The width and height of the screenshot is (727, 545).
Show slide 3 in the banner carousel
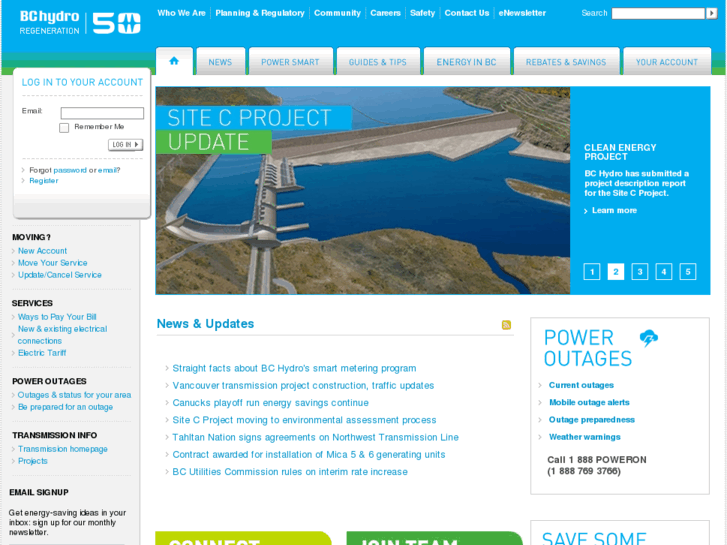point(640,271)
